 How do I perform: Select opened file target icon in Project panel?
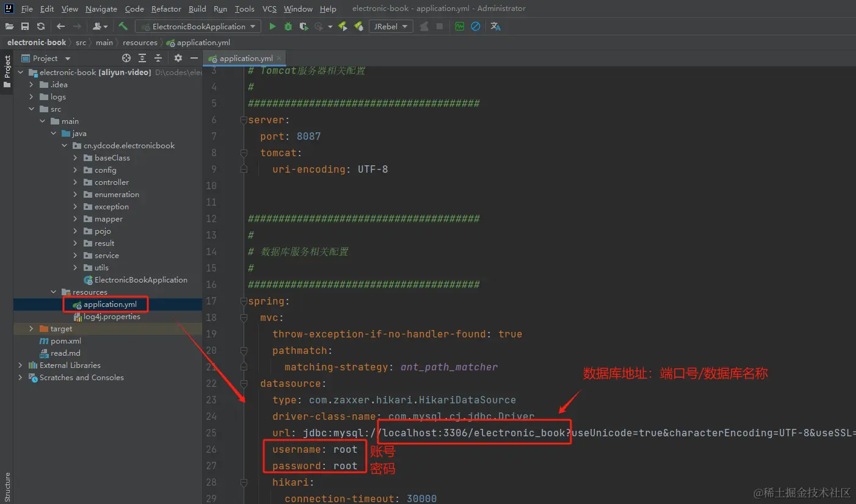(126, 58)
